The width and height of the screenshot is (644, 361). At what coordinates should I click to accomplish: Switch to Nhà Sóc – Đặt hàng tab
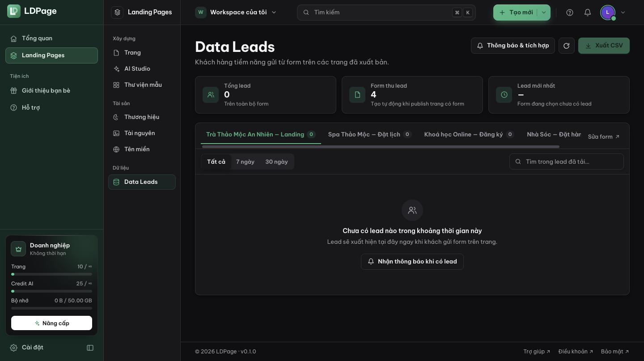pyautogui.click(x=554, y=134)
